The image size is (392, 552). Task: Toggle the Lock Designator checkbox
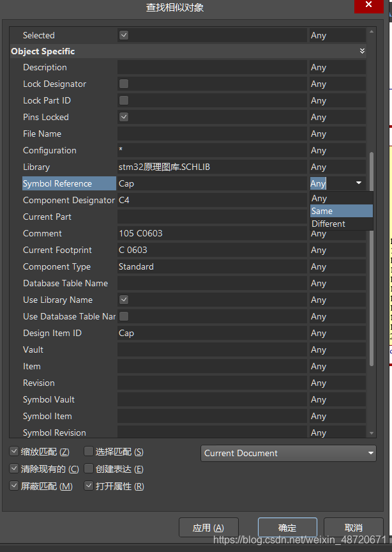tap(124, 84)
